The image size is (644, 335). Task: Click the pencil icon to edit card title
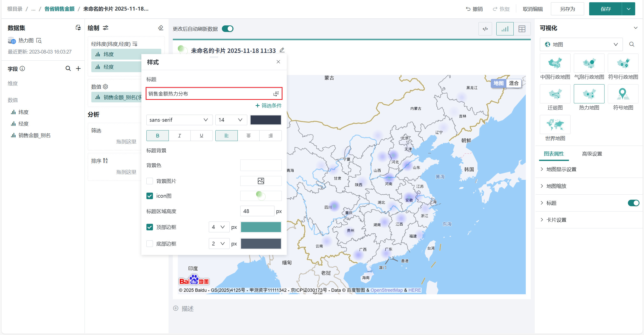click(x=282, y=50)
